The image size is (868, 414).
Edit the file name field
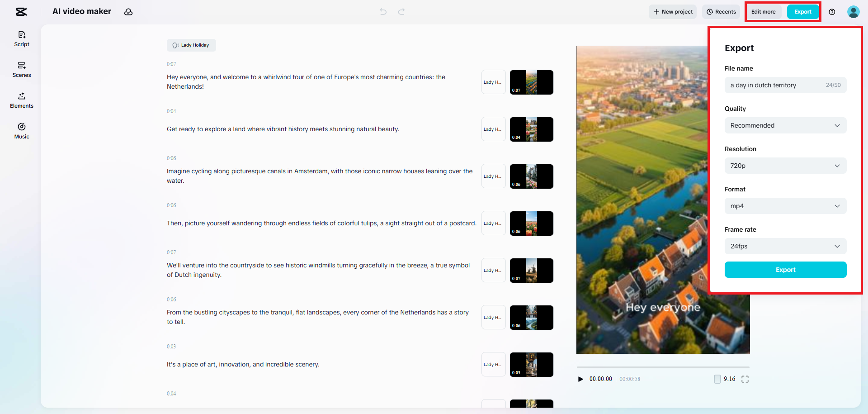tap(778, 85)
